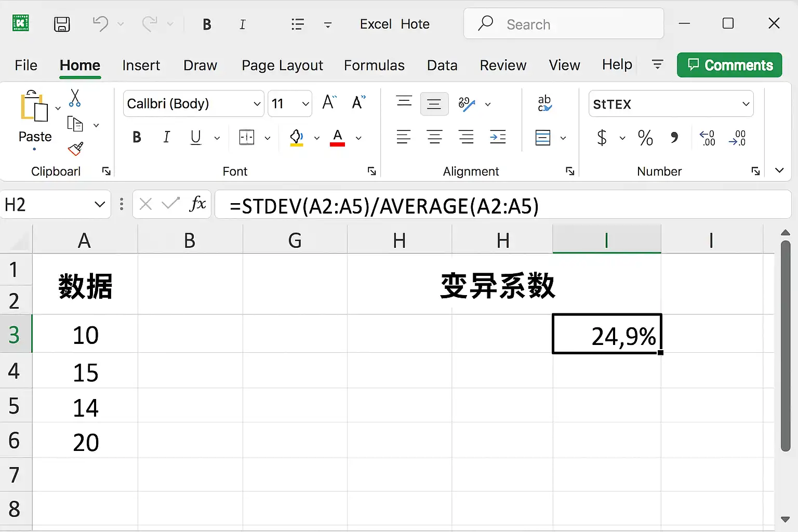The image size is (798, 532).
Task: Click the Save icon in title bar
Action: coord(62,24)
